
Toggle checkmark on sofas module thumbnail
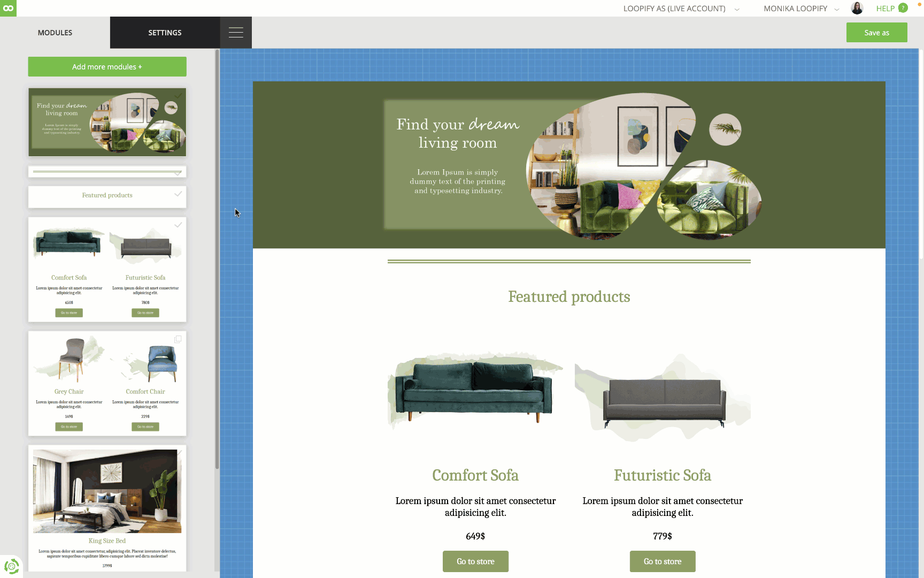point(178,225)
